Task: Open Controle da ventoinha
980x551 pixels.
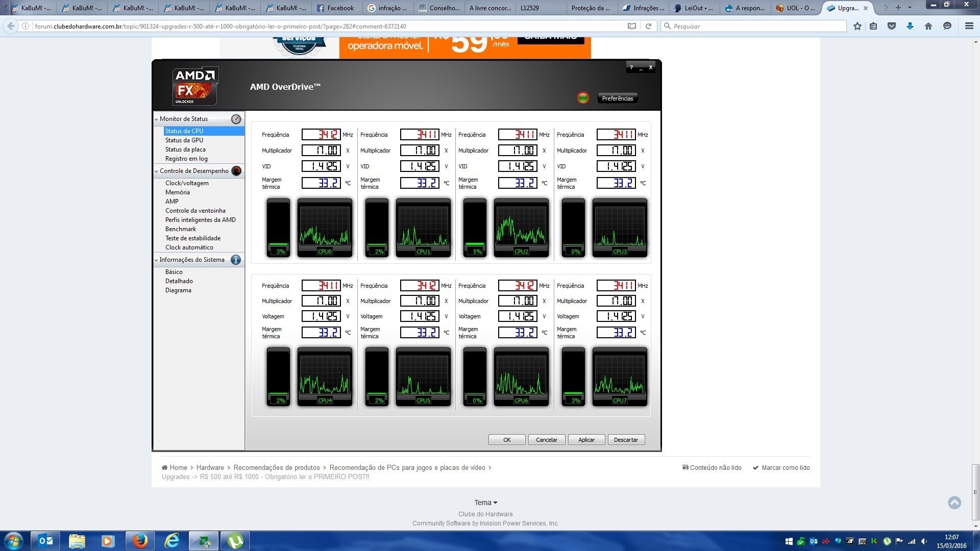Action: 195,211
